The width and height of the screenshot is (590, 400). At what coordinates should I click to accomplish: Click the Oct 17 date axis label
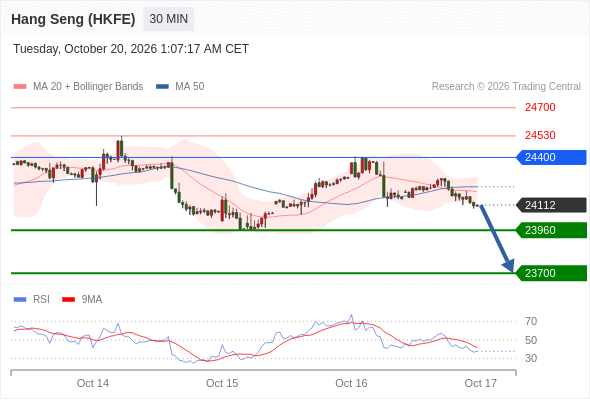481,383
